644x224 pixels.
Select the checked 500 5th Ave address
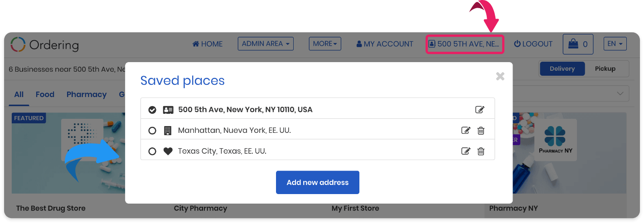pos(152,110)
